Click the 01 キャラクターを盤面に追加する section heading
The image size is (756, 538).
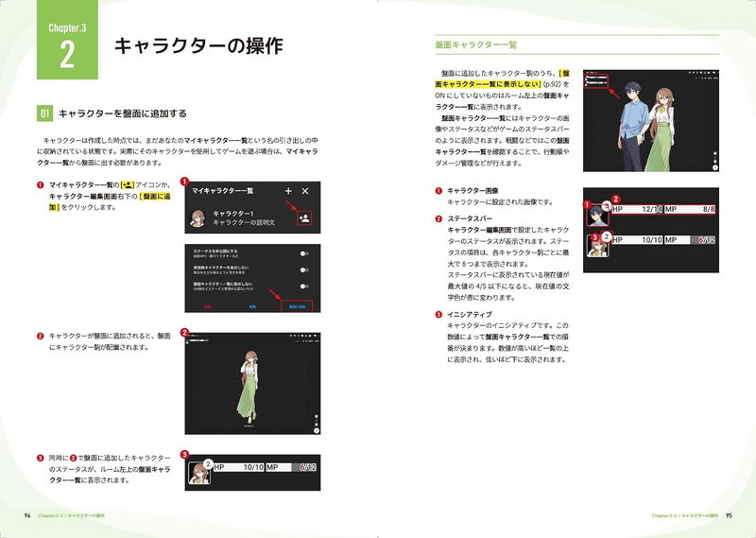[x=112, y=113]
